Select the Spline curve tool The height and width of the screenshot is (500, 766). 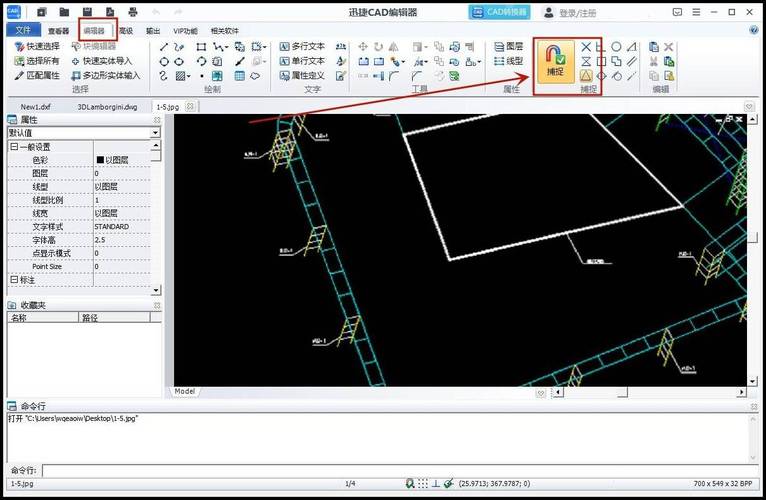(x=163, y=76)
